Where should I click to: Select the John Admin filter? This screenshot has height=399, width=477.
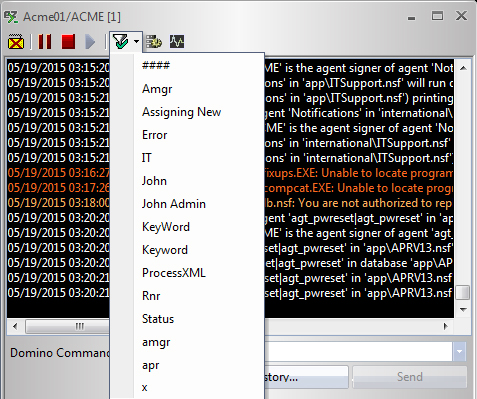pos(174,204)
